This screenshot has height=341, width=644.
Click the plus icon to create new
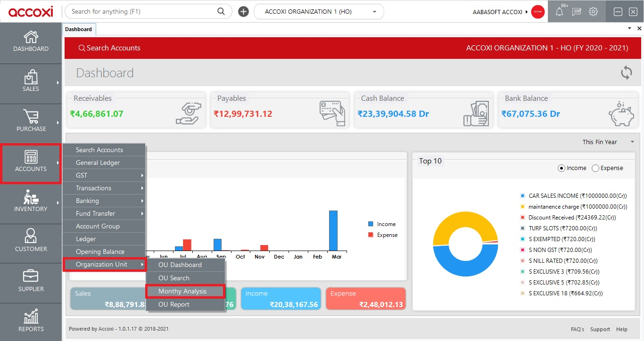(243, 11)
